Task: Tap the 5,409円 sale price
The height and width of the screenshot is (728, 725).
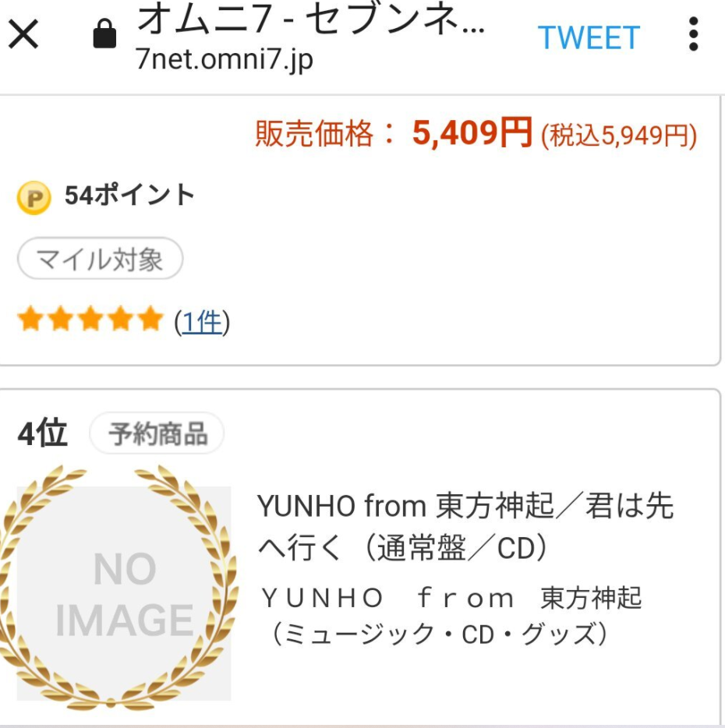Action: pyautogui.click(x=472, y=134)
